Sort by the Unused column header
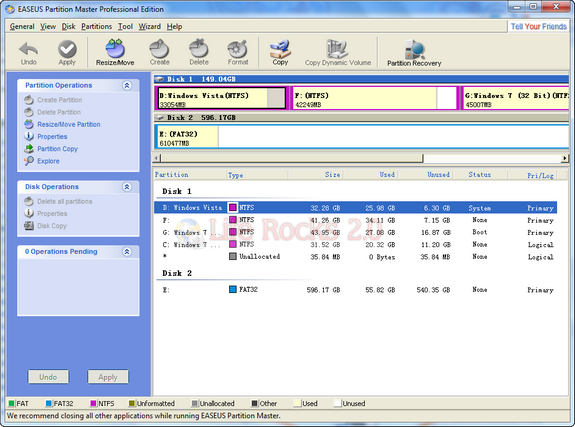Screen dimensions: 575x427 [x=426, y=175]
